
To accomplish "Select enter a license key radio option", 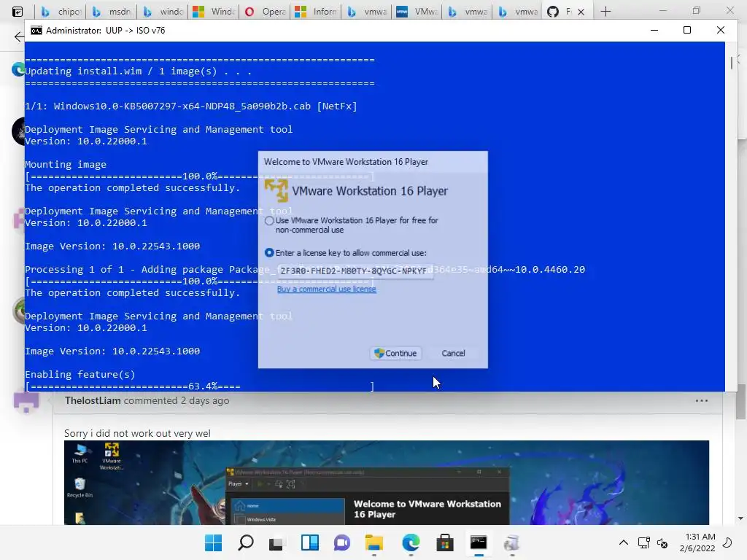I will pos(269,253).
